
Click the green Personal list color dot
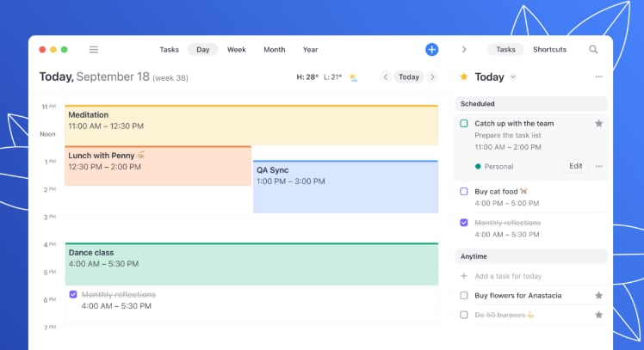point(478,167)
